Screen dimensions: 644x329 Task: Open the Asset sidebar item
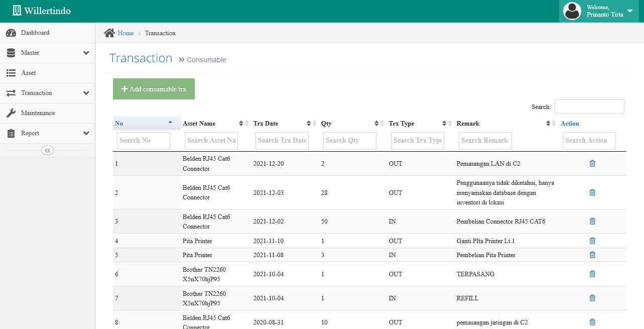click(28, 73)
